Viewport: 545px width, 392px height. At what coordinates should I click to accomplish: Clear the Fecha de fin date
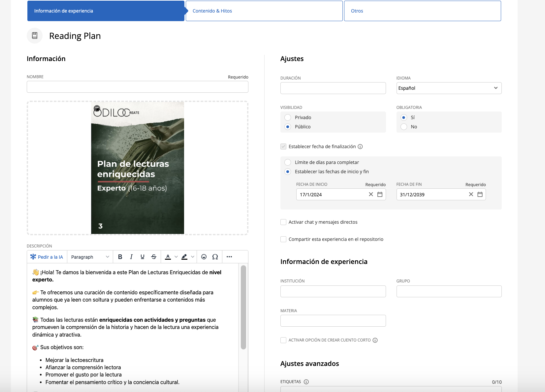coord(471,194)
